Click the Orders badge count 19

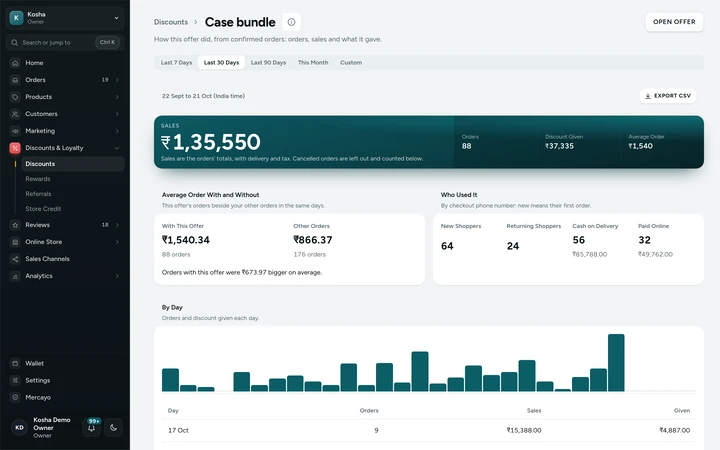click(x=105, y=80)
